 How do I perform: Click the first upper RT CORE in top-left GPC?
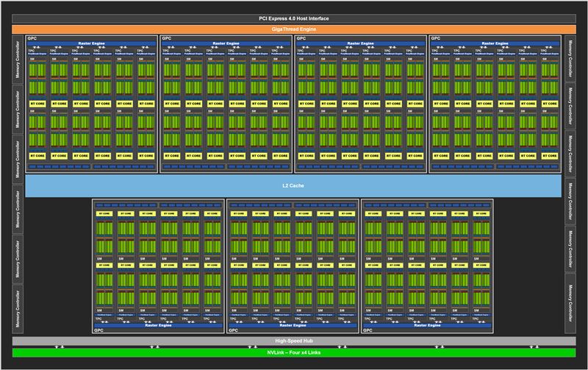[37, 104]
